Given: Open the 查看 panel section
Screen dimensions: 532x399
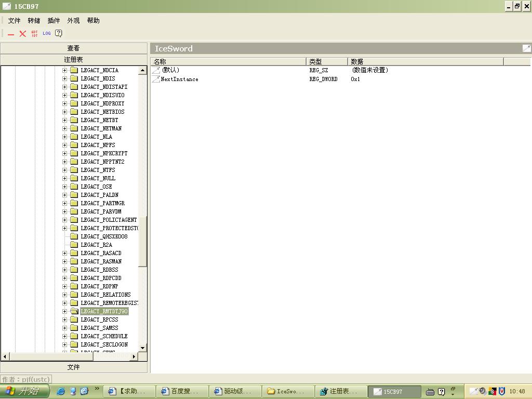Looking at the screenshot, I should tap(73, 48).
